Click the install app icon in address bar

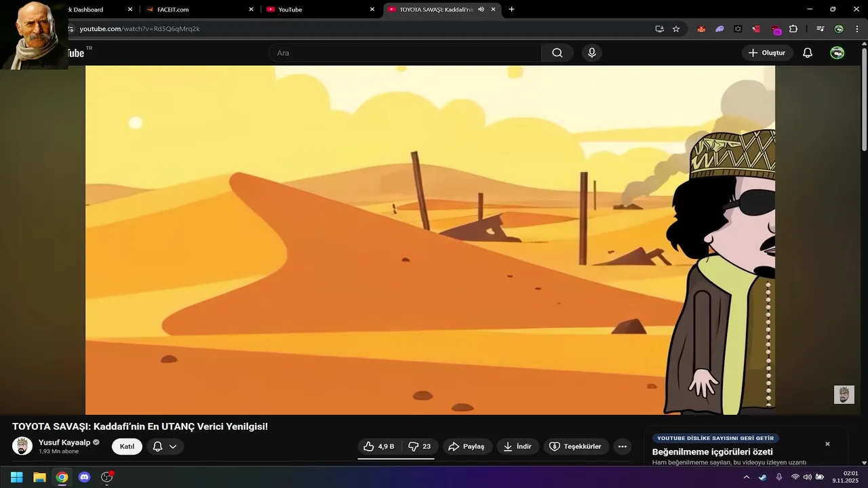pos(659,29)
